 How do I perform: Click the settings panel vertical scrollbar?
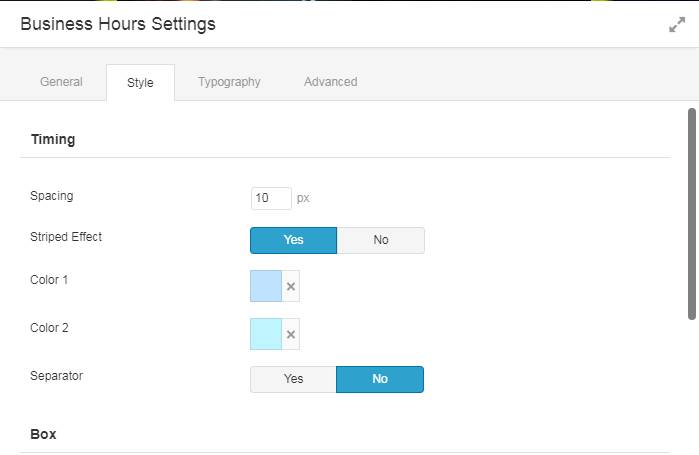coord(692,214)
